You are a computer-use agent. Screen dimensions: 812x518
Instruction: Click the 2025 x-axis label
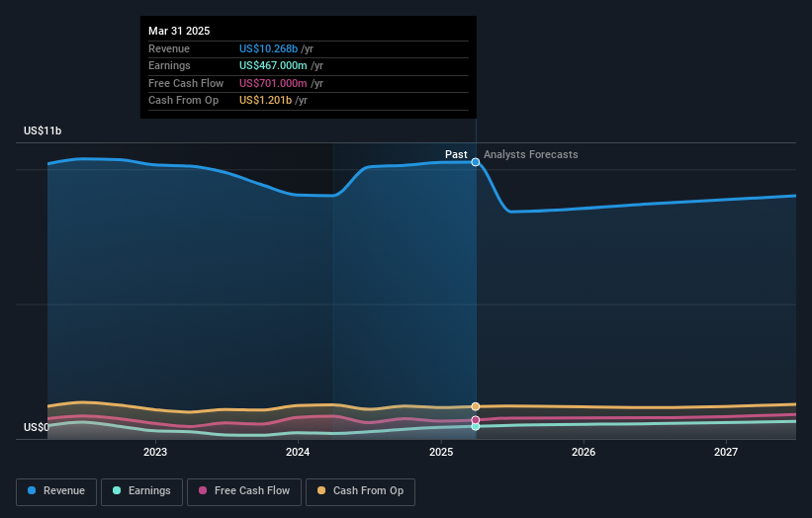[441, 453]
